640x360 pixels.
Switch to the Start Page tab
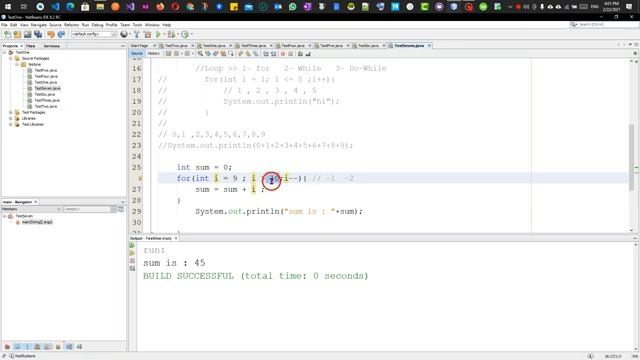pos(139,46)
